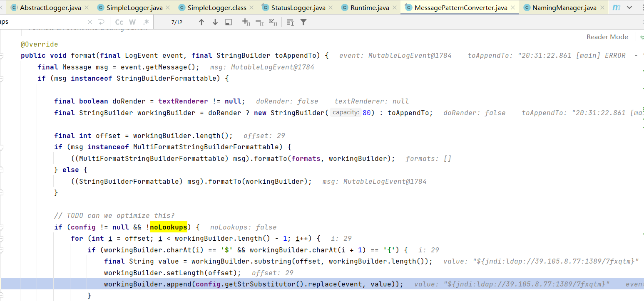Click the '// TODO can we optimize this?' comment
The height and width of the screenshot is (301, 644).
coord(114,215)
